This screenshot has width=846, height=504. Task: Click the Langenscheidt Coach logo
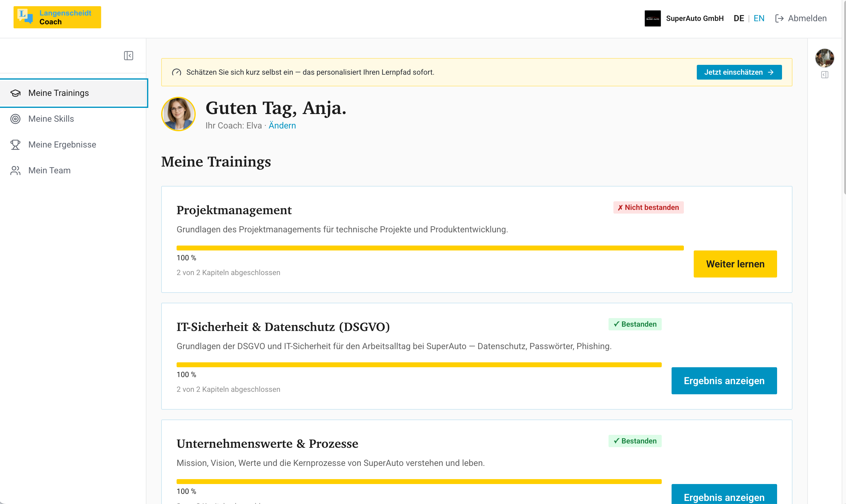click(57, 17)
